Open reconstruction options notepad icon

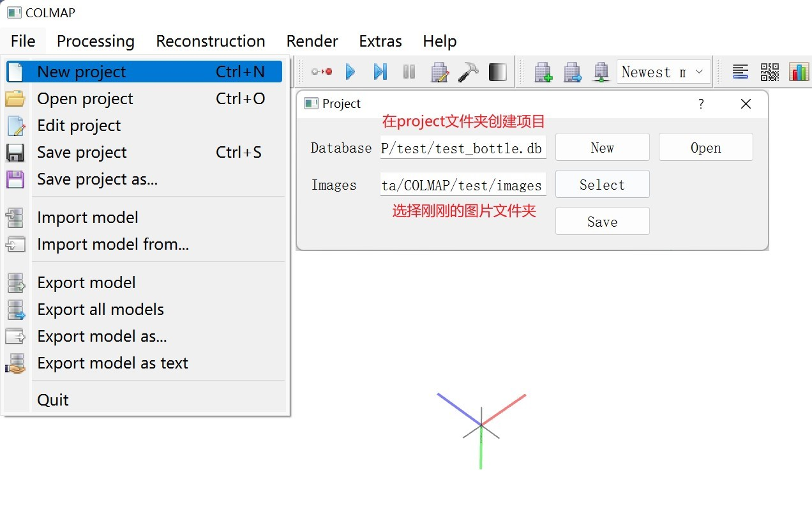pos(439,72)
